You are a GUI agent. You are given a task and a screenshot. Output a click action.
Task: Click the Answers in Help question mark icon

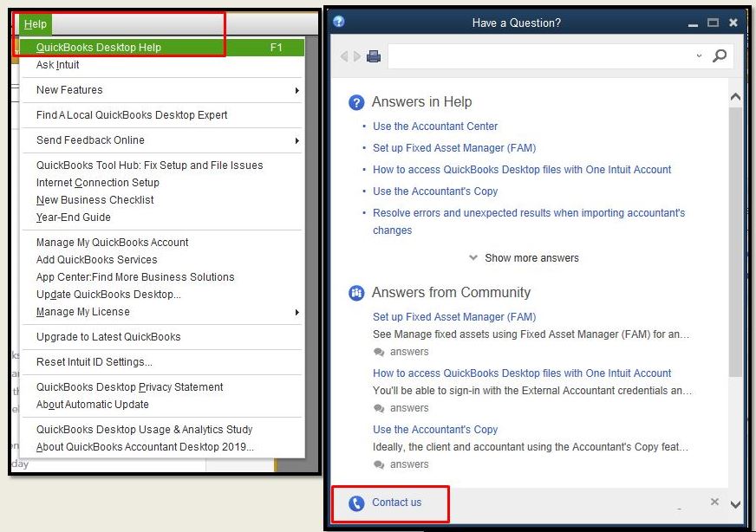(x=356, y=102)
